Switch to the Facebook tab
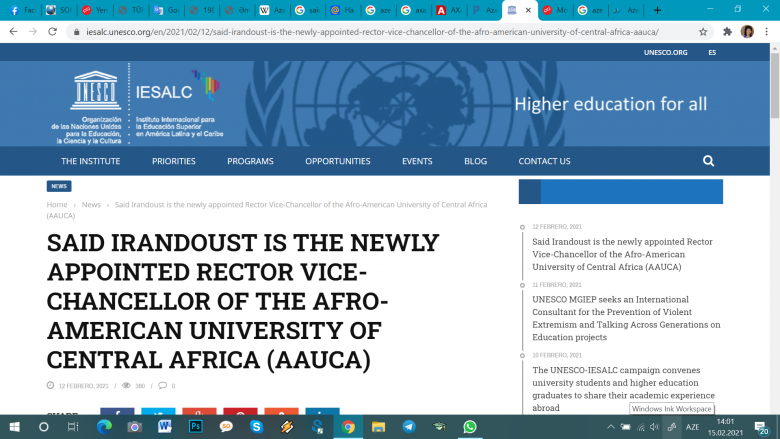The image size is (780, 439). 22,10
